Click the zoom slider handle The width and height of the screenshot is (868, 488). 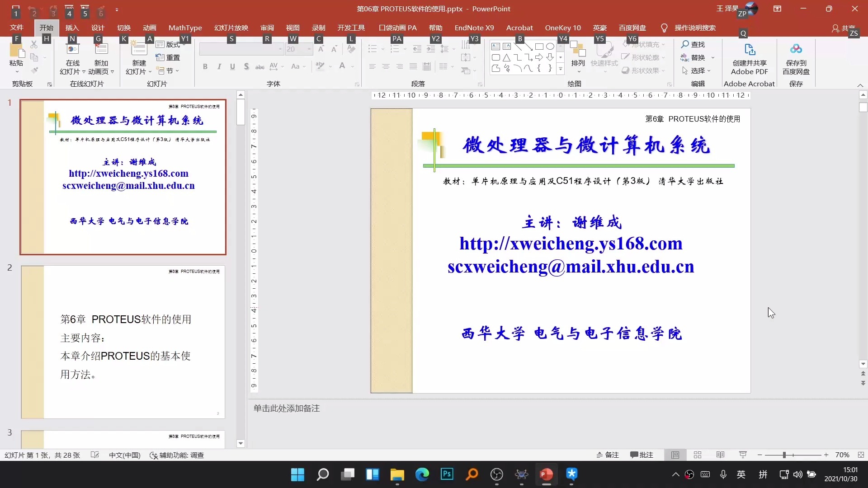(784, 455)
